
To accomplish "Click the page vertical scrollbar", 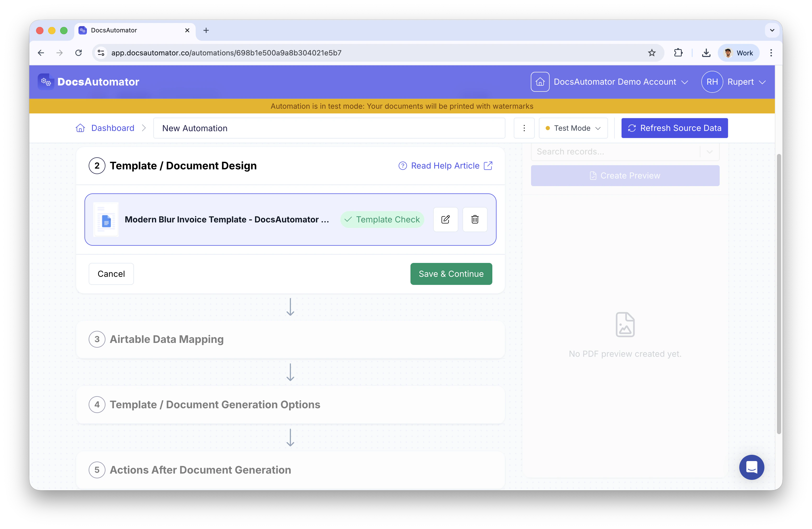I will [x=779, y=294].
